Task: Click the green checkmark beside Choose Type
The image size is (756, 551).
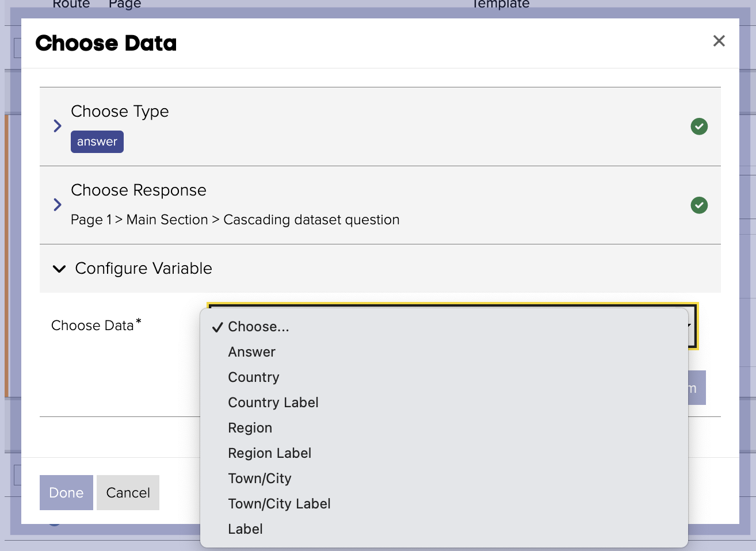Action: (699, 127)
